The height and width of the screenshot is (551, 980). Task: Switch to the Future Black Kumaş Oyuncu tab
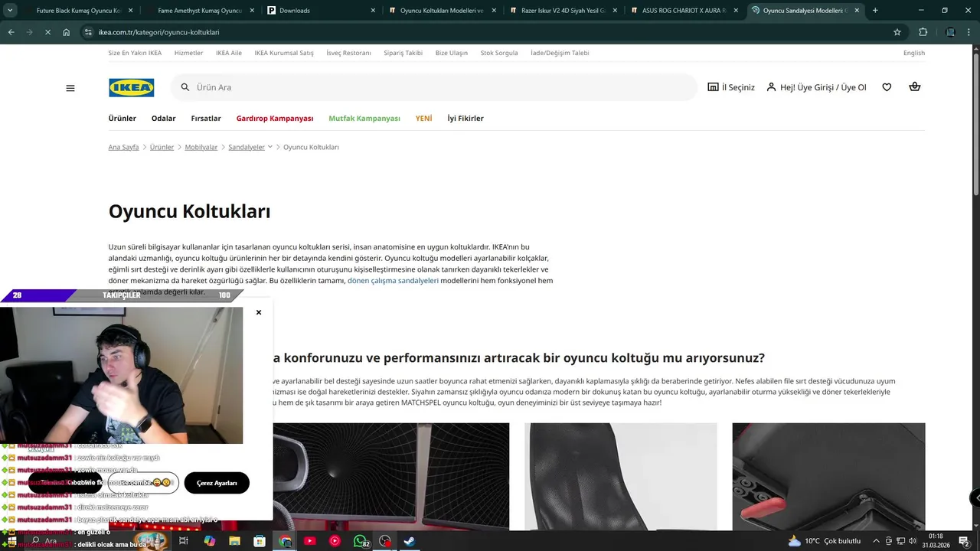(x=80, y=11)
